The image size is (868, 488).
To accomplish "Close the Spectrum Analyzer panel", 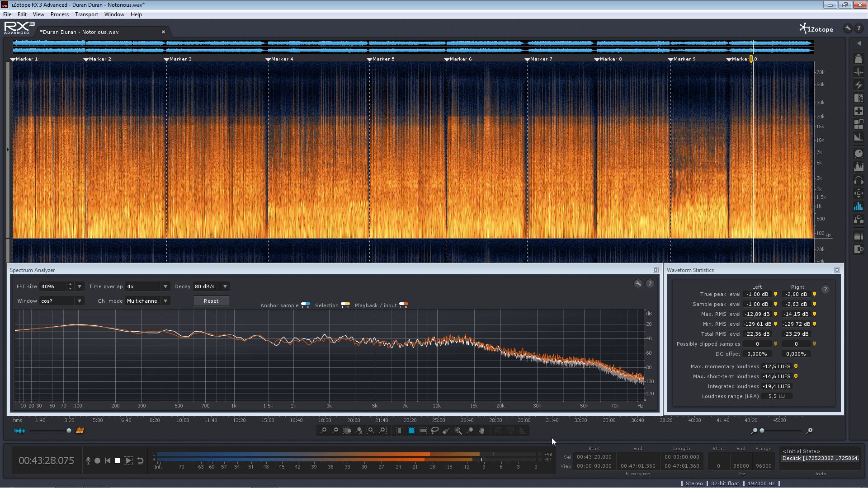I will 656,270.
